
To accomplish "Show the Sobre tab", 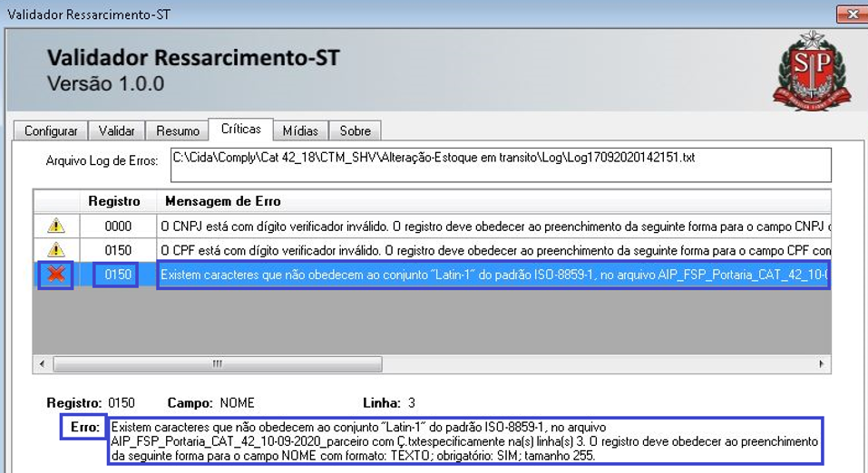I will 355,130.
